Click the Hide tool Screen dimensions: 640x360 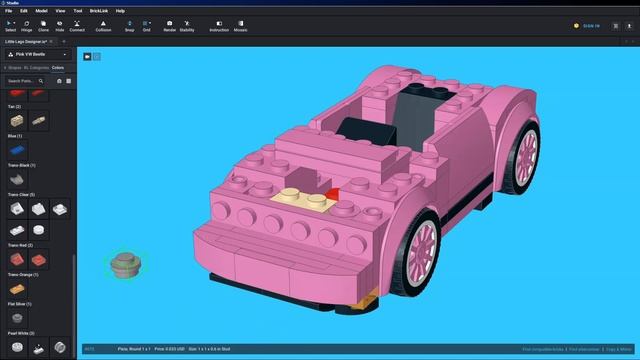(60, 26)
